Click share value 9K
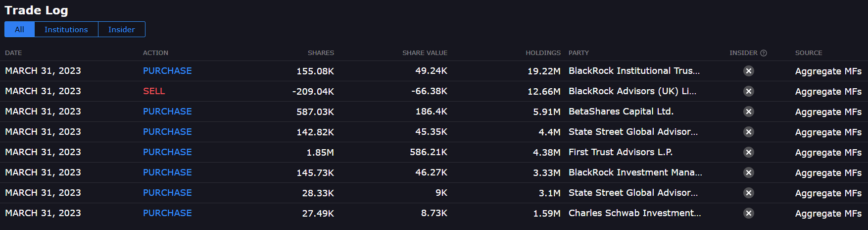Image resolution: width=868 pixels, height=230 pixels. 441,193
